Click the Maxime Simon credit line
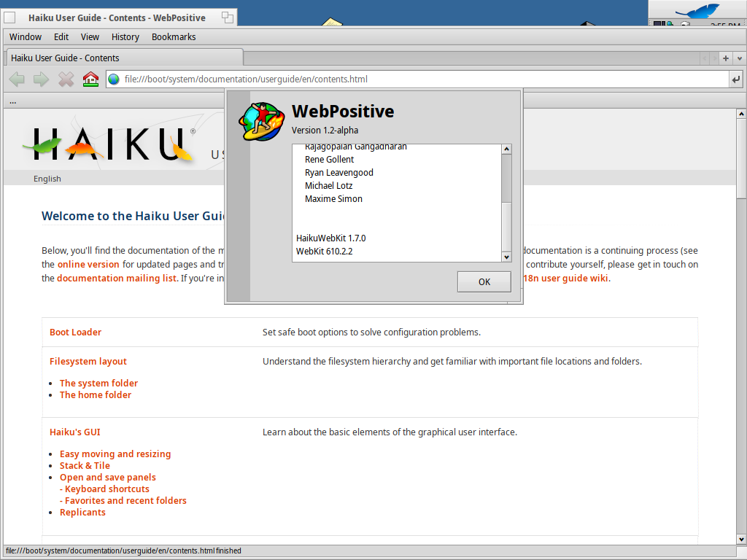Image resolution: width=747 pixels, height=560 pixels. (333, 198)
